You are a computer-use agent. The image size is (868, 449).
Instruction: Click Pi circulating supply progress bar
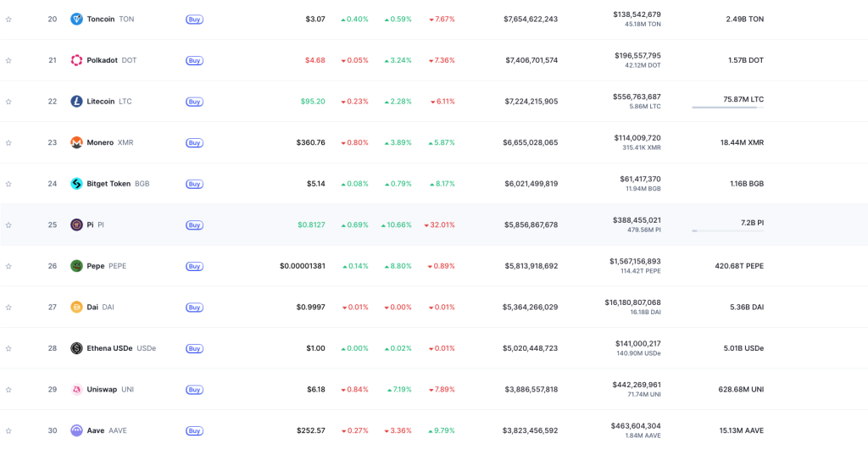tap(727, 230)
